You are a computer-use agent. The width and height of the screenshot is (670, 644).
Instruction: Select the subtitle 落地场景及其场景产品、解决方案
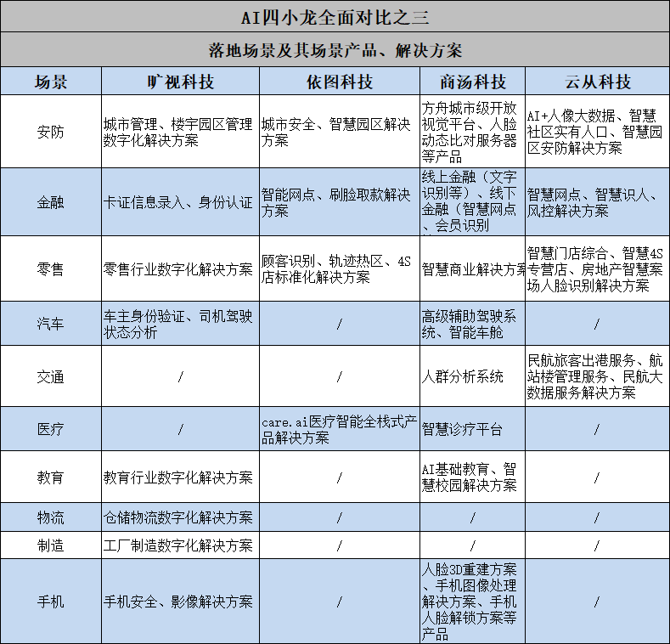tap(335, 49)
